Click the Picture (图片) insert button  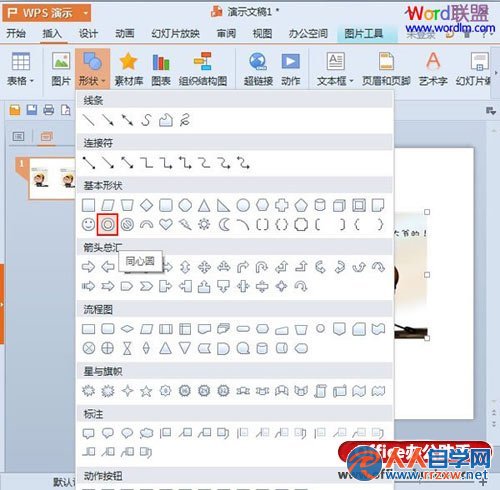[x=61, y=69]
